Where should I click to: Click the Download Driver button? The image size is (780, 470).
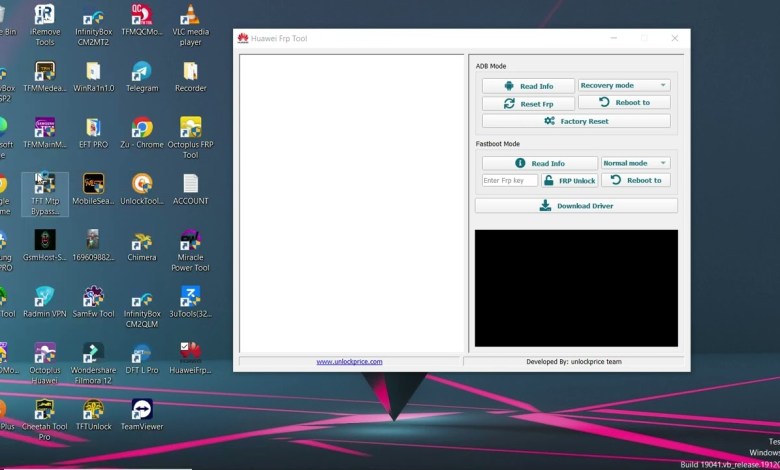coord(576,206)
